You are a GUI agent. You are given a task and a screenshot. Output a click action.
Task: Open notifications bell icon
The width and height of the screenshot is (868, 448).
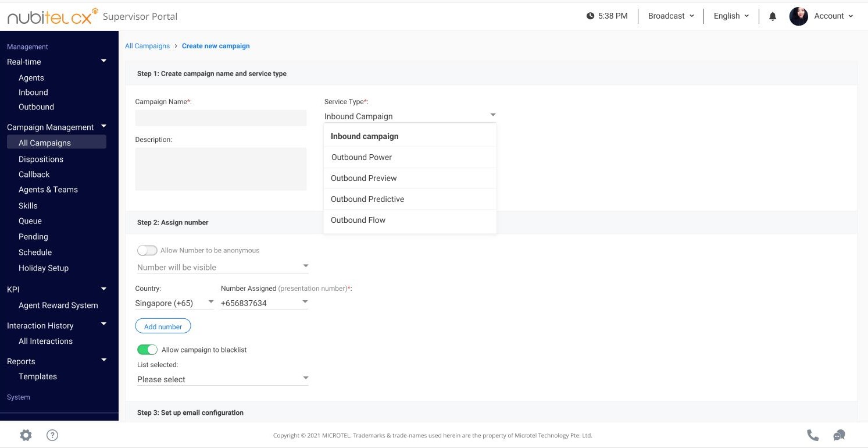(773, 16)
